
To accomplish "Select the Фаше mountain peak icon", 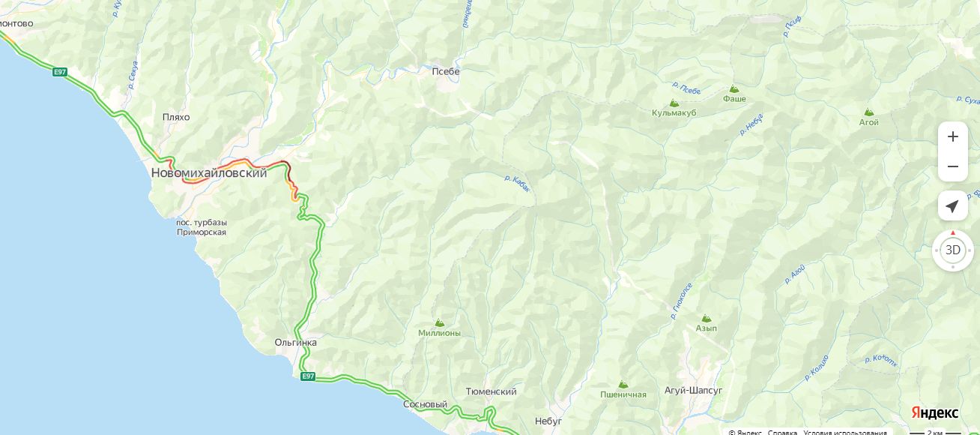I will [734, 88].
